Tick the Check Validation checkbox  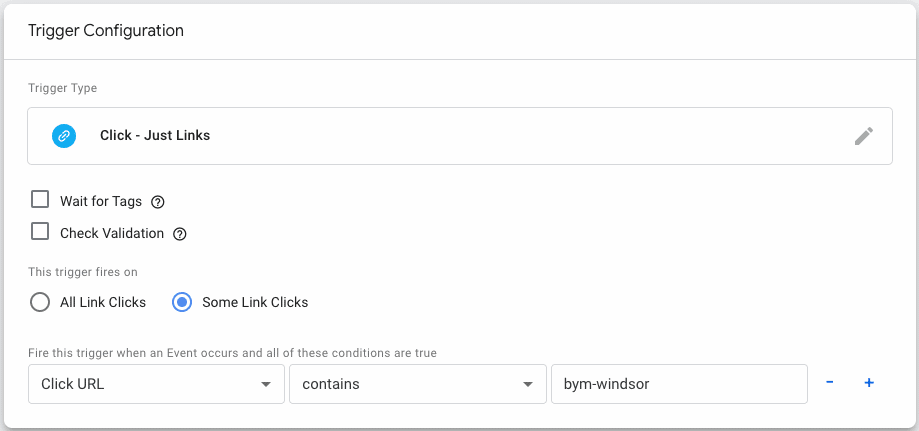[x=40, y=232]
